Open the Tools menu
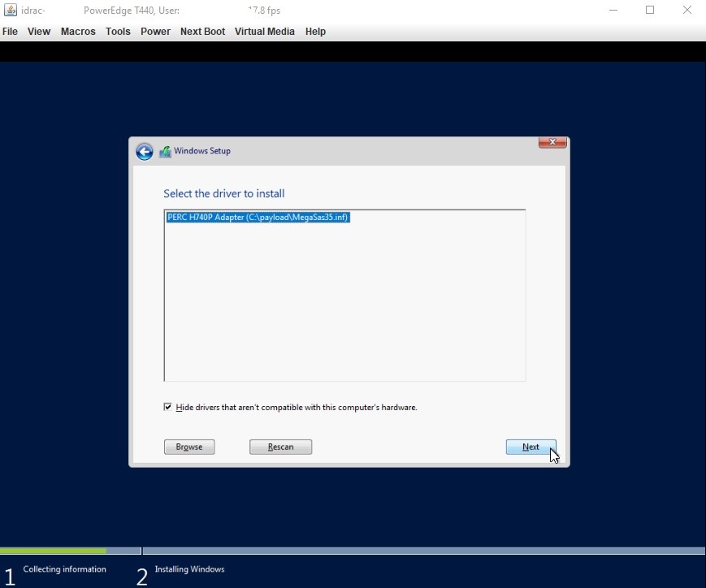This screenshot has height=588, width=706. [x=117, y=31]
